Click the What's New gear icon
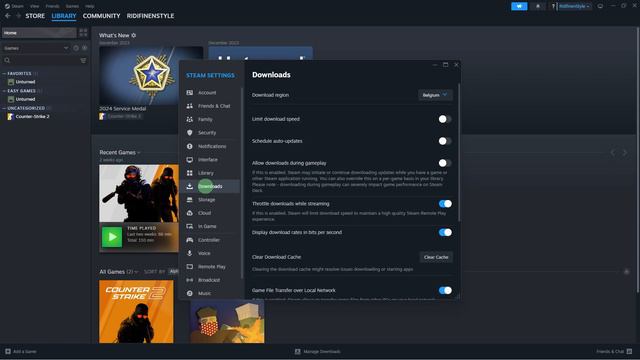 (x=133, y=36)
